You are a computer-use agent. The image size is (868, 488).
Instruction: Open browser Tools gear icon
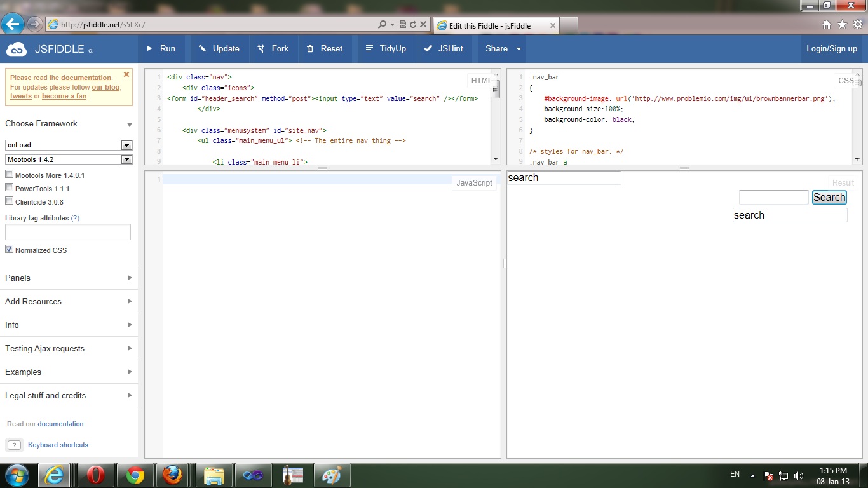pyautogui.click(x=858, y=25)
